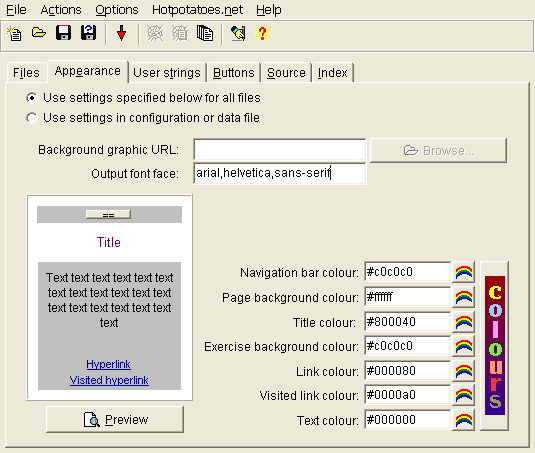Select Use settings specified below for all files
This screenshot has height=453, width=535.
(143, 98)
